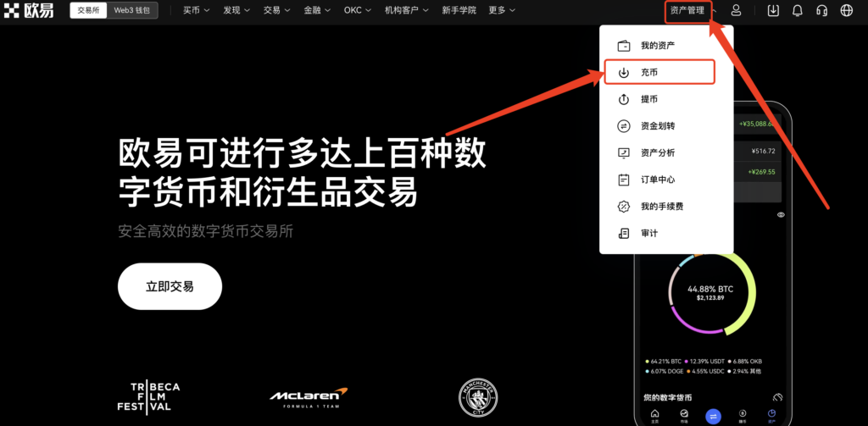Select 提币 menu item
Image resolution: width=868 pixels, height=426 pixels.
coord(666,100)
